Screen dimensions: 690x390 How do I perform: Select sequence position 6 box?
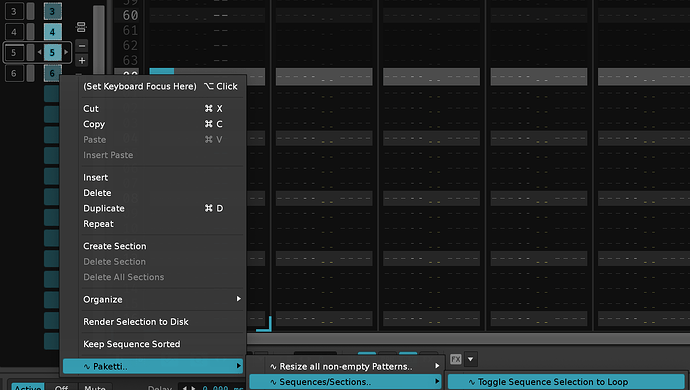click(x=14, y=73)
